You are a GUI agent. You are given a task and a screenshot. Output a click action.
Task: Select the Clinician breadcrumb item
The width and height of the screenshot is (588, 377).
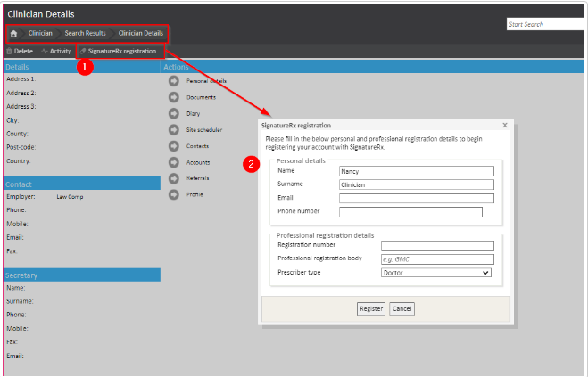(40, 33)
